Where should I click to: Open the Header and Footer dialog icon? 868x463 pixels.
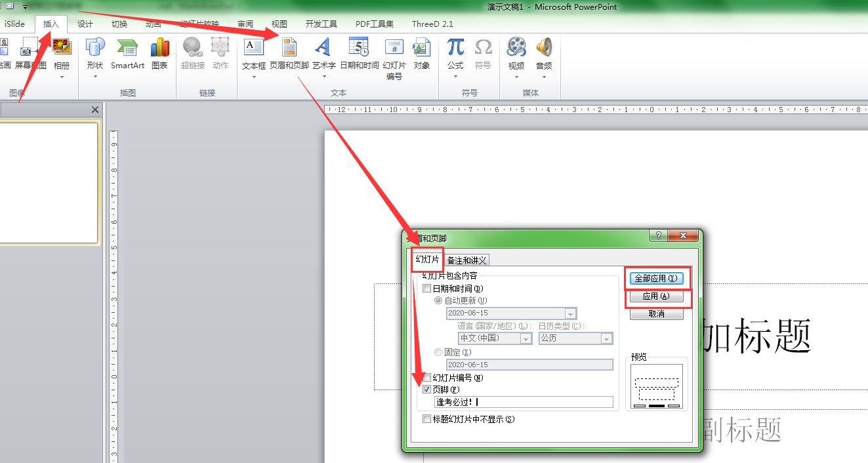tap(289, 54)
